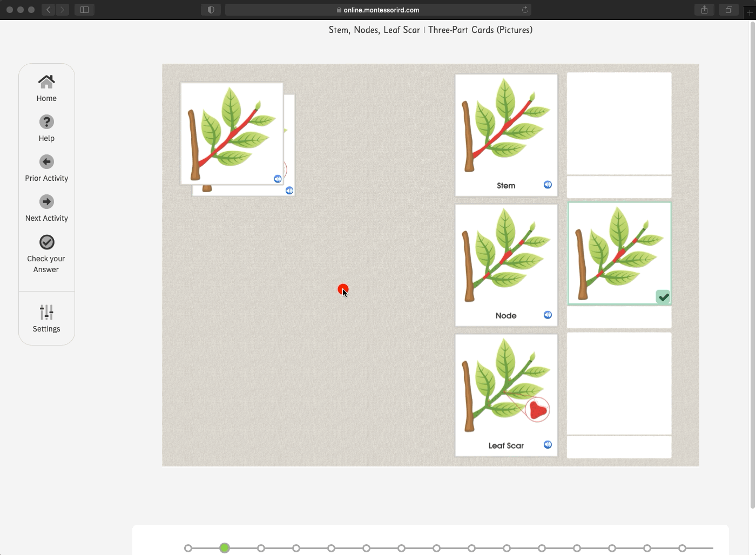Click the Stem label text
This screenshot has height=555, width=756.
pyautogui.click(x=506, y=185)
